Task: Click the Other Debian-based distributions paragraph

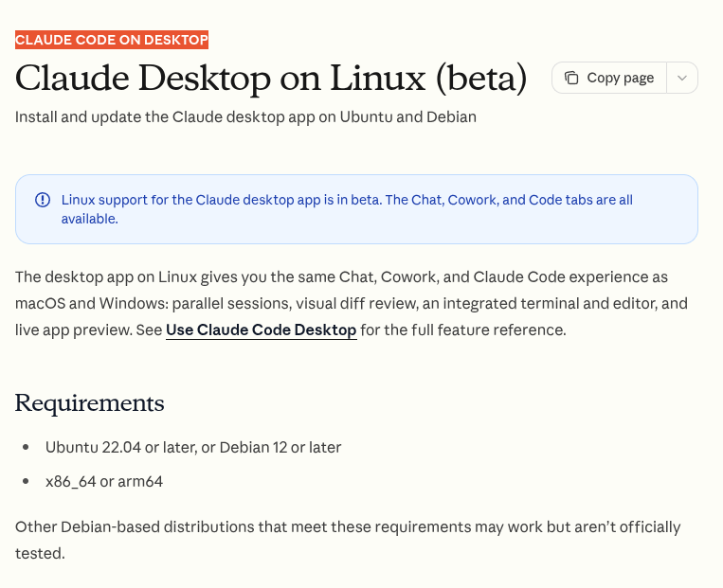Action: coord(348,540)
